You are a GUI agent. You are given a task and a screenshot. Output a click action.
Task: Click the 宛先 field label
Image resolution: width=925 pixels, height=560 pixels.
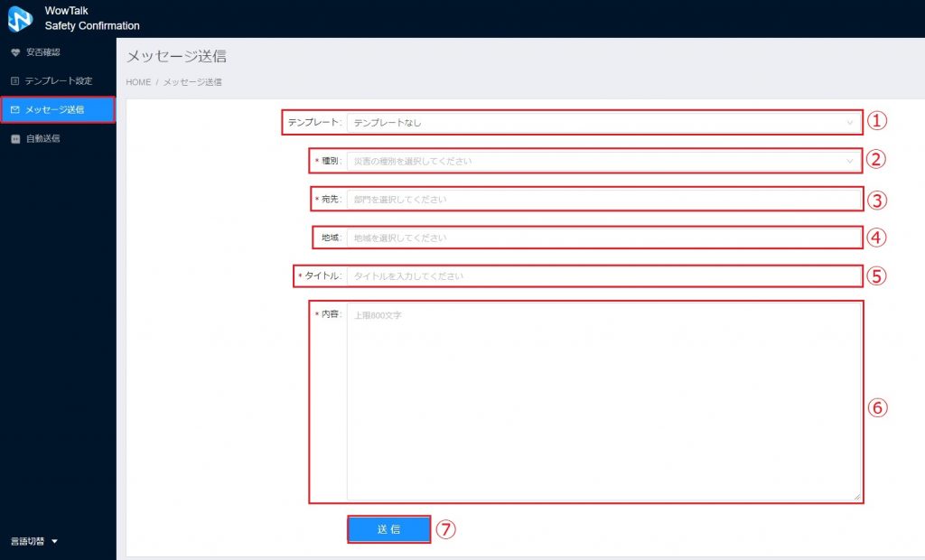tap(331, 200)
